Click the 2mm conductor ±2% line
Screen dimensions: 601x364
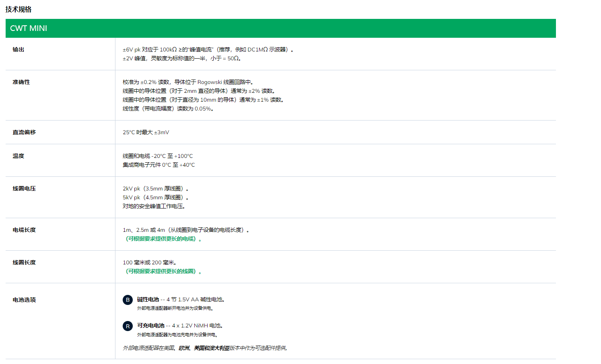[x=200, y=91]
